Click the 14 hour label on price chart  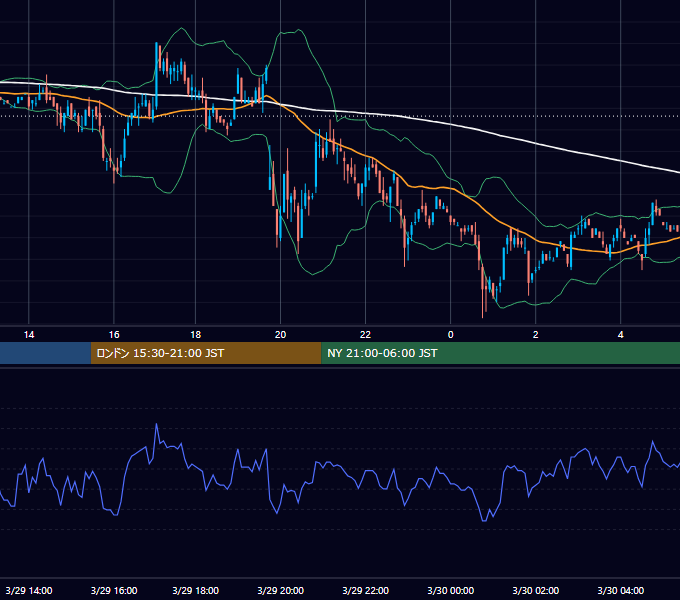coord(29,335)
